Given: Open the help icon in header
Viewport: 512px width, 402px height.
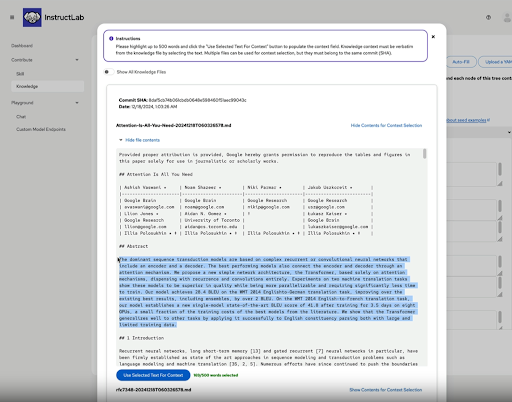Looking at the screenshot, I should click(488, 17).
